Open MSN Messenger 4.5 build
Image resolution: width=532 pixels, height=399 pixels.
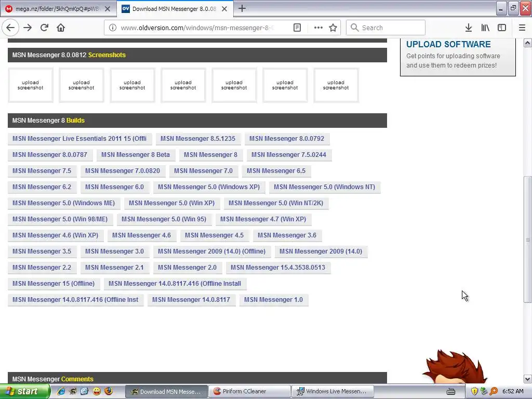tap(214, 235)
